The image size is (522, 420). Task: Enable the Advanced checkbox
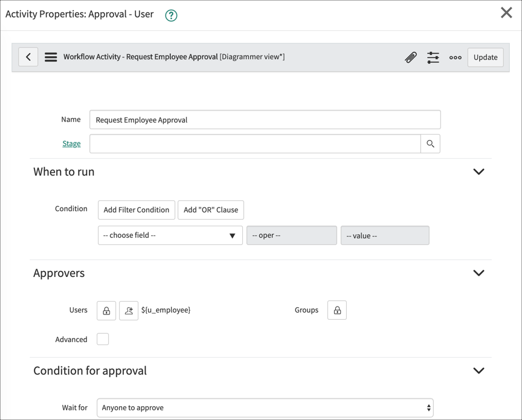tap(103, 339)
